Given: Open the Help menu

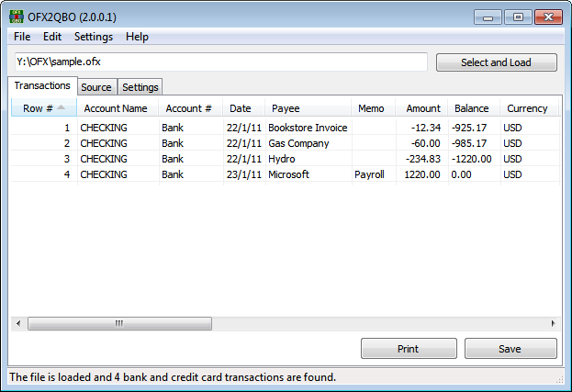Looking at the screenshot, I should (x=137, y=37).
